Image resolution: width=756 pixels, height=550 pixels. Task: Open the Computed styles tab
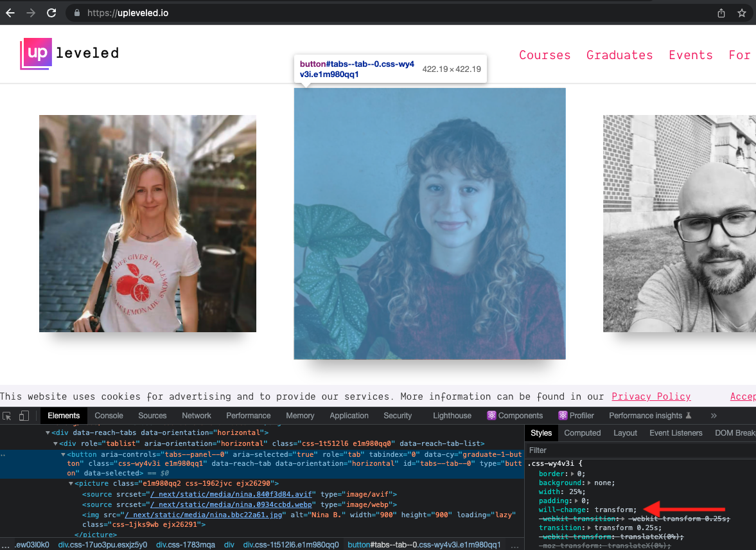(582, 432)
